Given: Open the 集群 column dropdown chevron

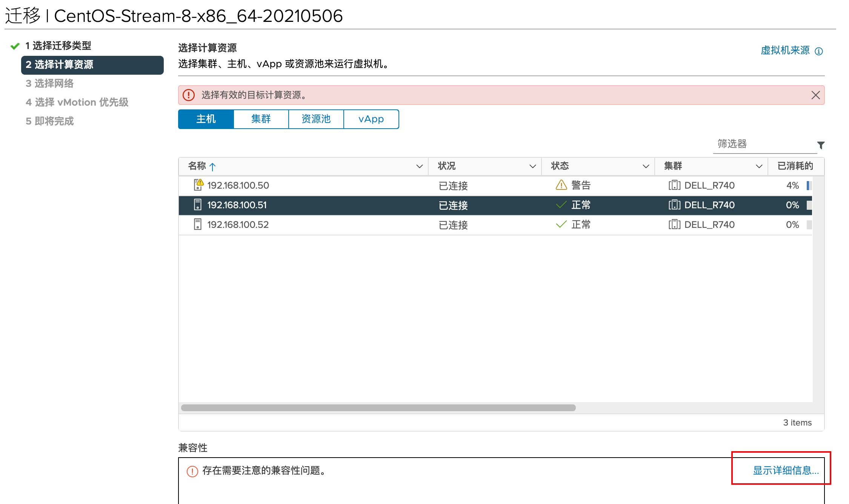Looking at the screenshot, I should point(759,166).
